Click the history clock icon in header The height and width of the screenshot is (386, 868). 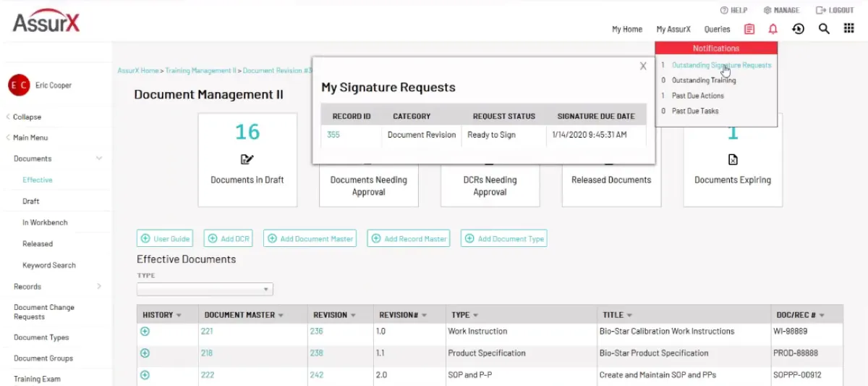point(799,29)
